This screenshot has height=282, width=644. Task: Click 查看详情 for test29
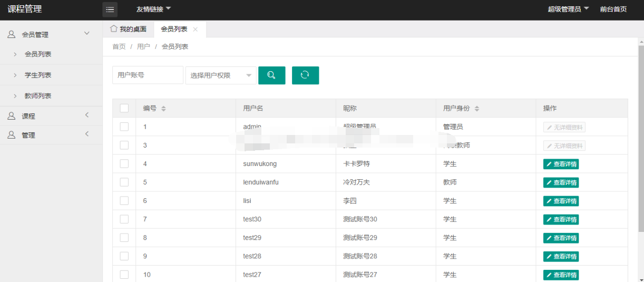pyautogui.click(x=561, y=238)
